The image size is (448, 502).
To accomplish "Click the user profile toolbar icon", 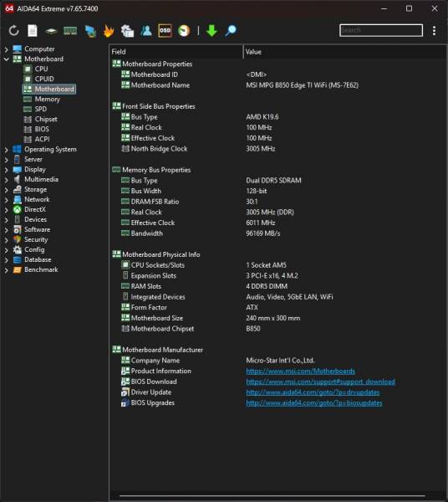I will 146,31.
